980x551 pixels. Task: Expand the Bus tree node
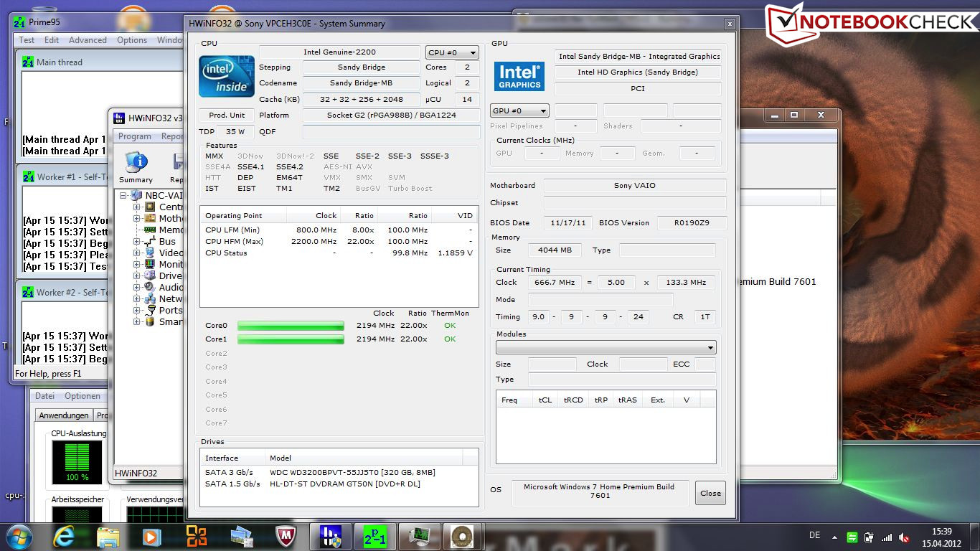[x=136, y=241]
